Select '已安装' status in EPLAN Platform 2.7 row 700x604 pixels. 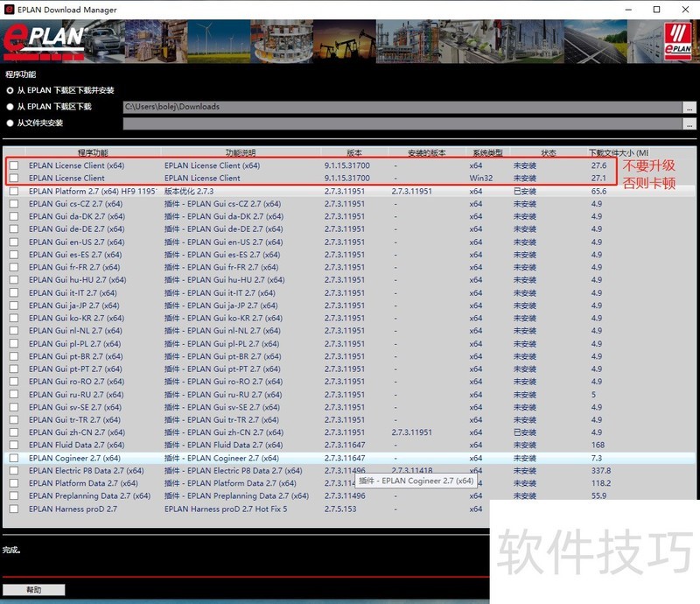(524, 191)
